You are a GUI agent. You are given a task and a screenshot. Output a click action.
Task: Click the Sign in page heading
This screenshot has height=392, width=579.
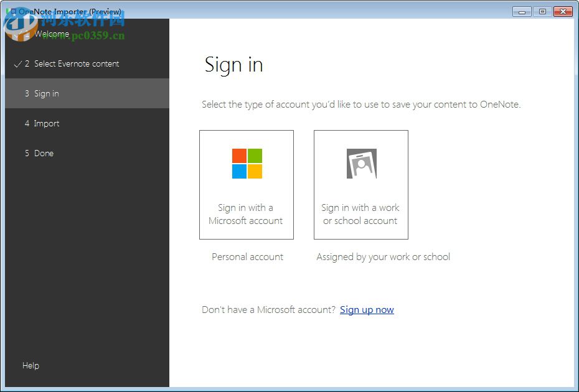234,65
